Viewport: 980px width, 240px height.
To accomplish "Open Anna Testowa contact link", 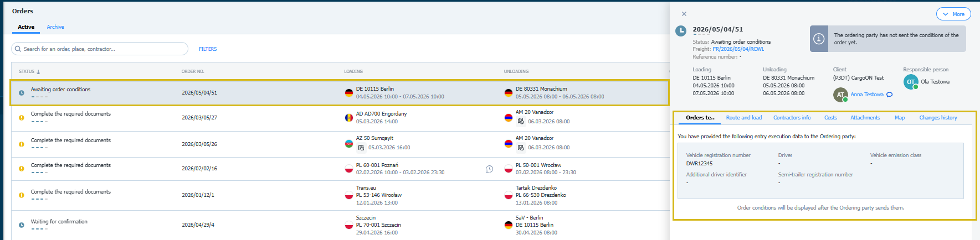I will [867, 95].
